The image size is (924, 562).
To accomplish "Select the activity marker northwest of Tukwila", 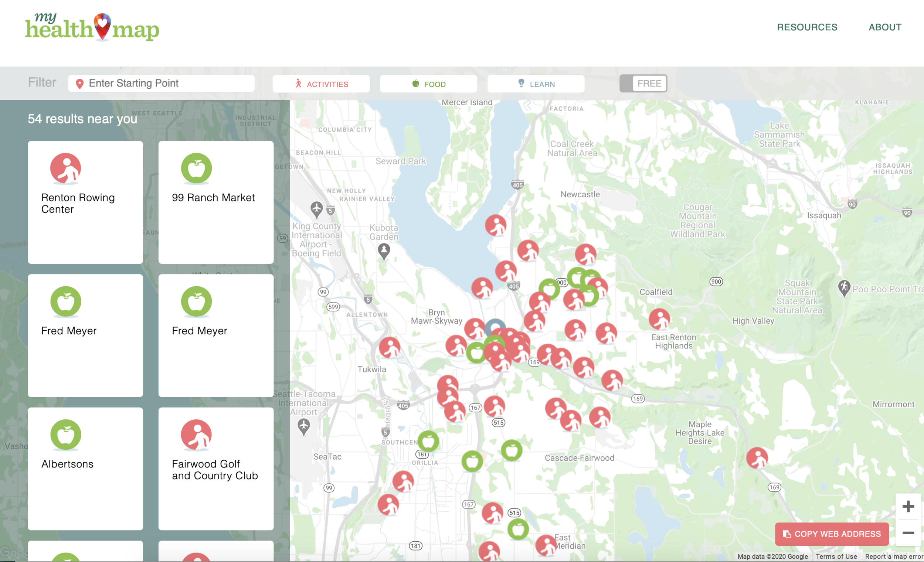I will pos(390,347).
